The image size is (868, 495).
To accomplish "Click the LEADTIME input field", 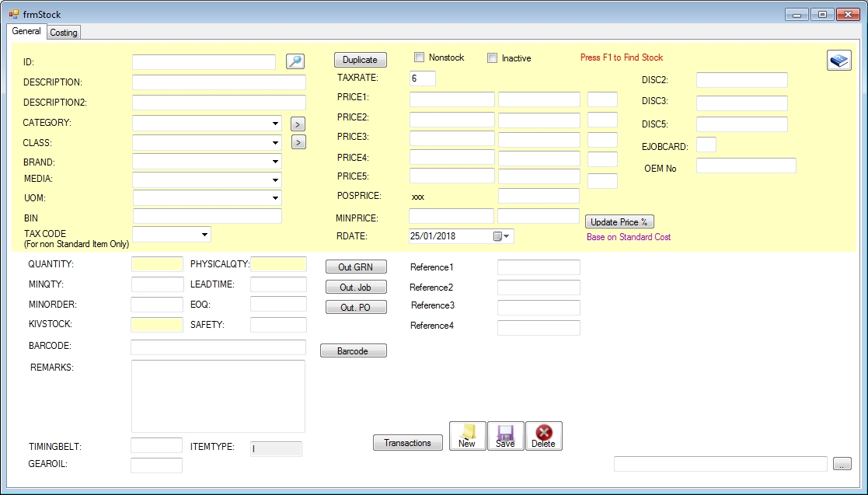I will pos(278,284).
